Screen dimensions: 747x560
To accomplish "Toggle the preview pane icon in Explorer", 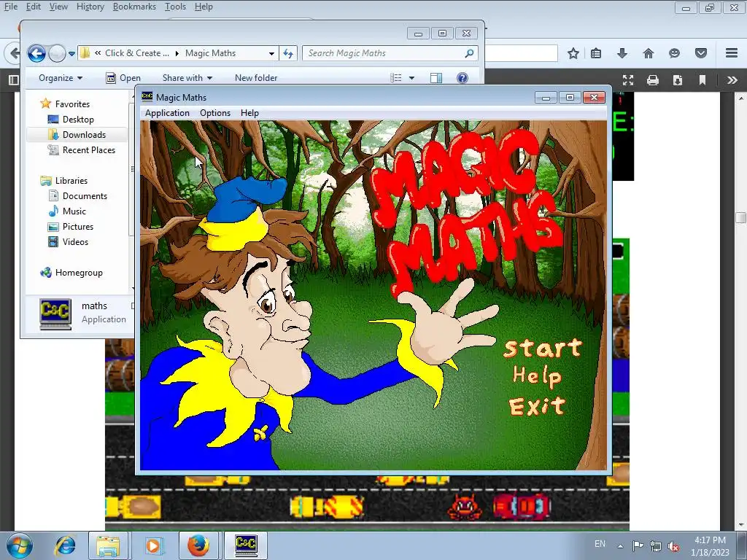I will 436,77.
